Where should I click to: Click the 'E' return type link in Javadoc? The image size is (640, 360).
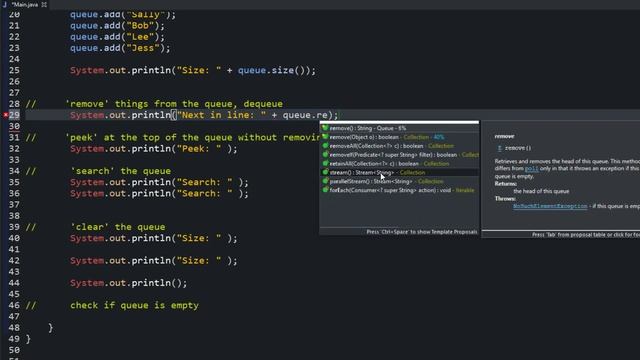(x=500, y=148)
